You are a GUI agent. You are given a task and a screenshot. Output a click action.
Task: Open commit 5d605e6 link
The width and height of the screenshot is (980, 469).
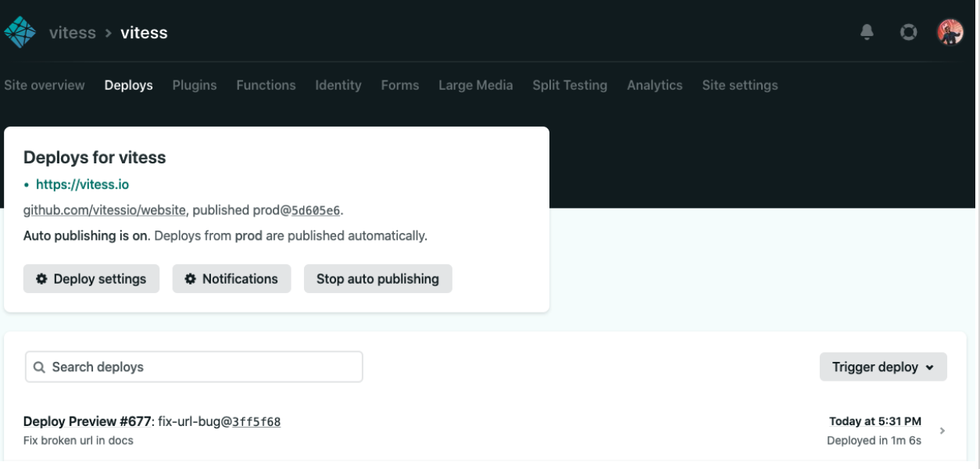[316, 210]
